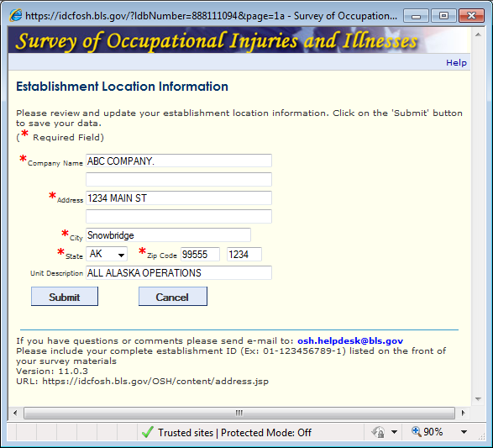Click the Submit button

tap(65, 297)
